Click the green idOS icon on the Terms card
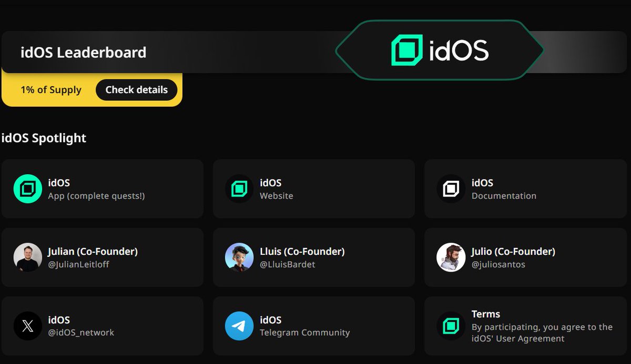631x364 pixels. pyautogui.click(x=450, y=326)
